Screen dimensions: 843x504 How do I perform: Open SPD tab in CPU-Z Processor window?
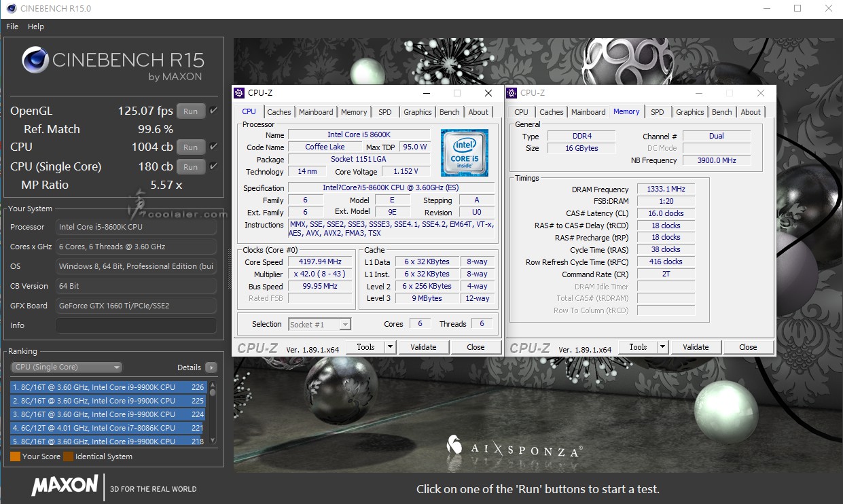click(385, 112)
